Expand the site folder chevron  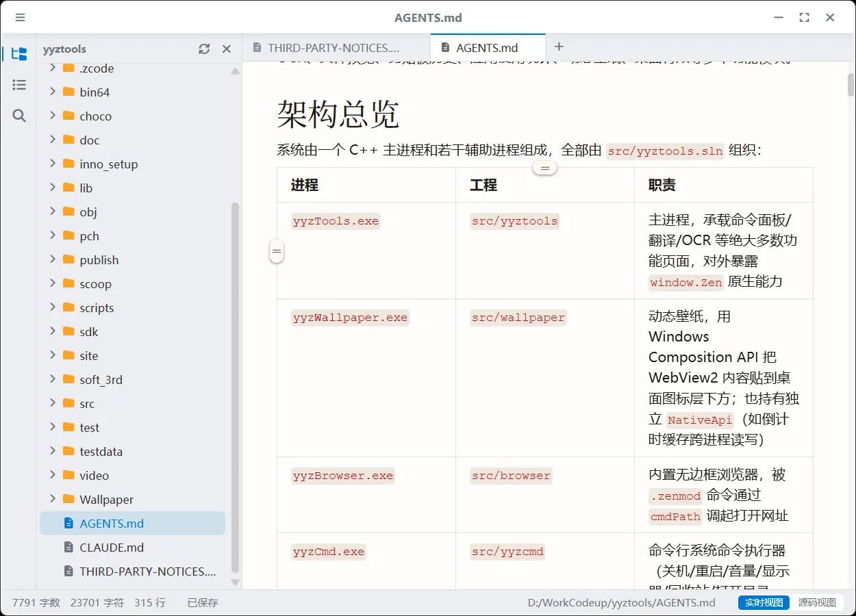click(53, 355)
